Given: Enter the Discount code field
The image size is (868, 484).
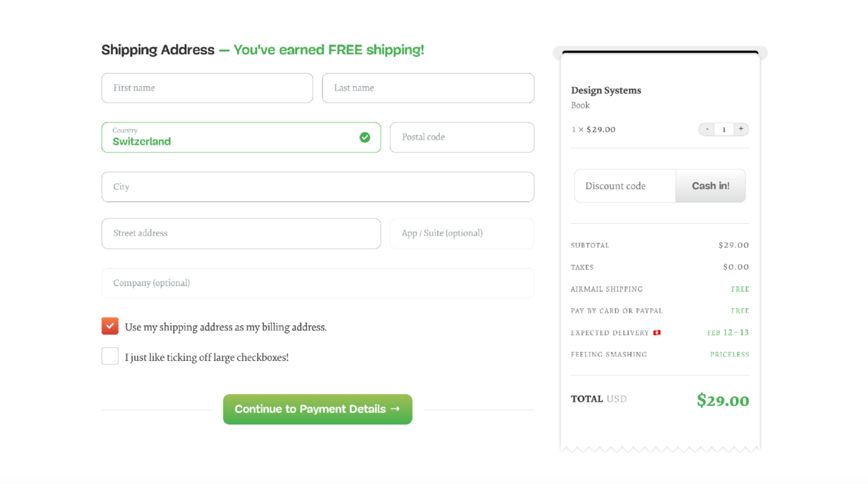Looking at the screenshot, I should 625,186.
